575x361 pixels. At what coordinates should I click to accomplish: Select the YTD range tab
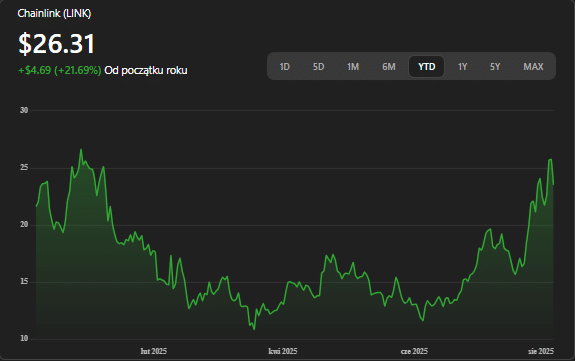(x=426, y=66)
